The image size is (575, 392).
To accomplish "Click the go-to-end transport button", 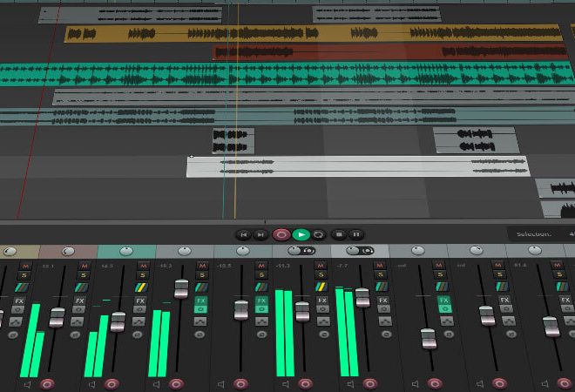I will pyautogui.click(x=260, y=234).
